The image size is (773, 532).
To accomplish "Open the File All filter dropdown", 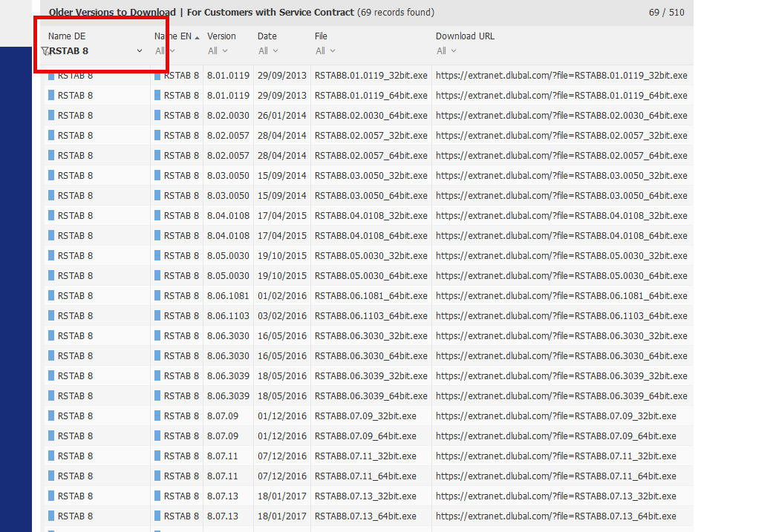I will click(x=325, y=50).
